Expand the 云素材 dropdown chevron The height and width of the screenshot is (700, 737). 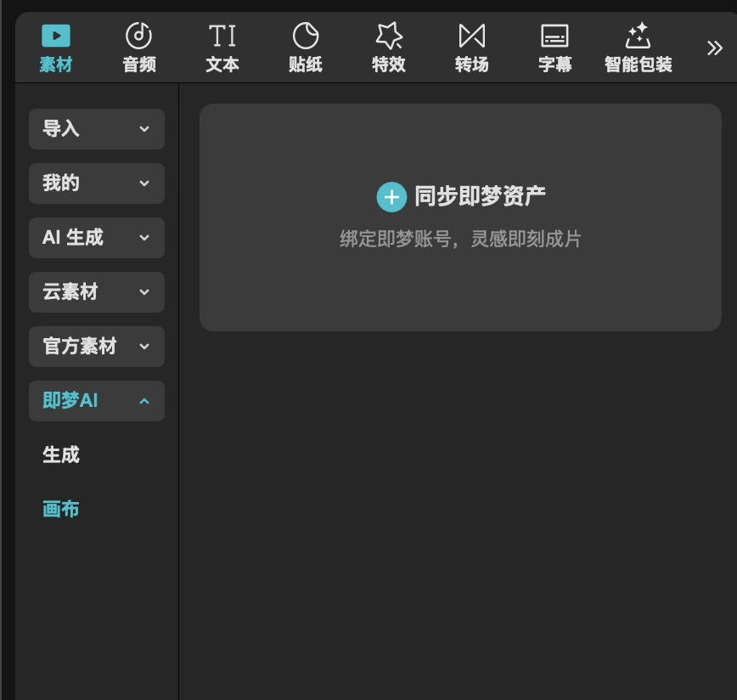[x=144, y=292]
